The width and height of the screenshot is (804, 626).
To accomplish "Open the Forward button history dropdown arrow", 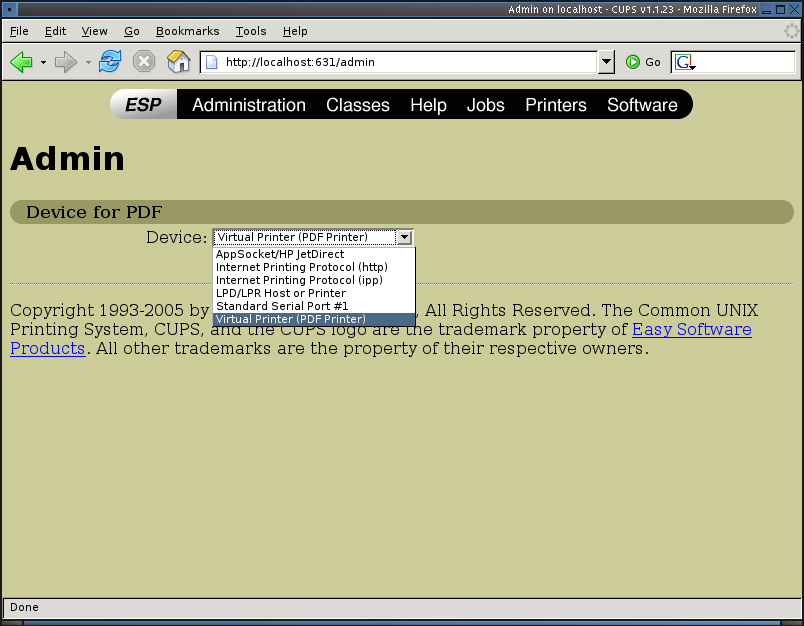I will pyautogui.click(x=88, y=63).
